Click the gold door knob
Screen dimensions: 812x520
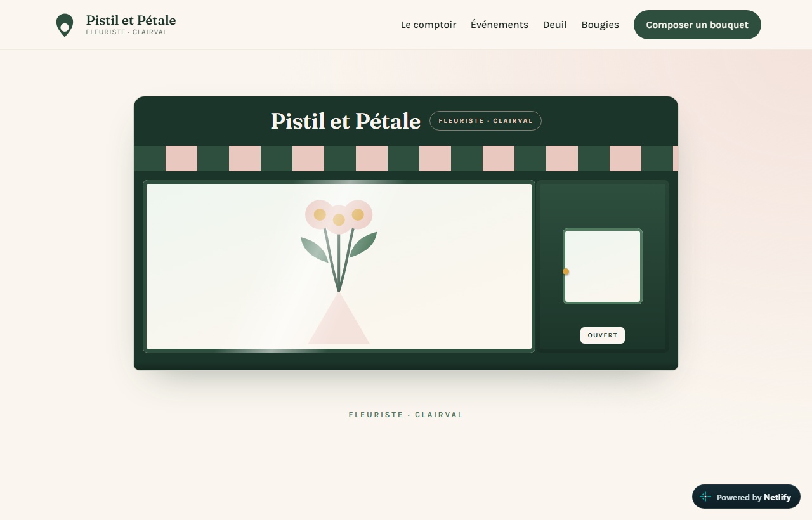[x=566, y=271]
